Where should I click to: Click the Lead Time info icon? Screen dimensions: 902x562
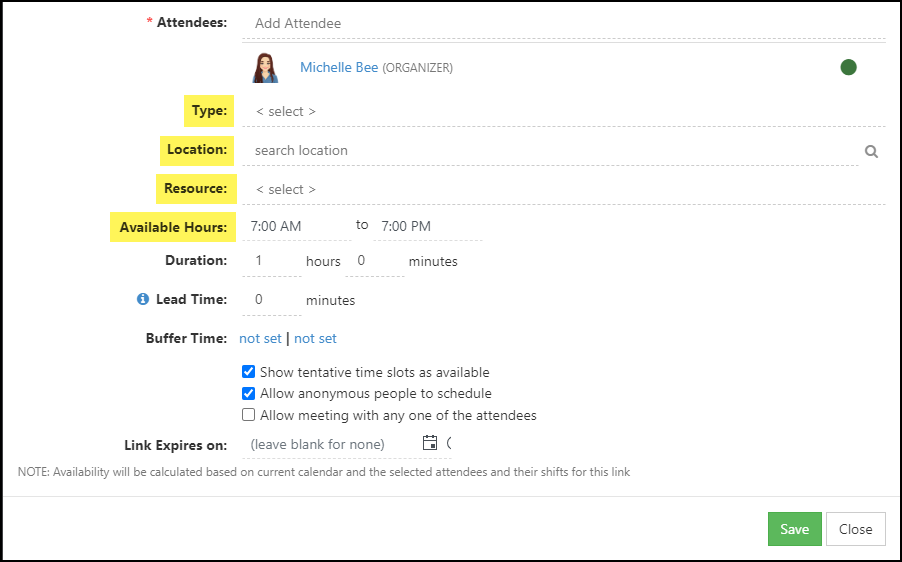click(x=143, y=299)
